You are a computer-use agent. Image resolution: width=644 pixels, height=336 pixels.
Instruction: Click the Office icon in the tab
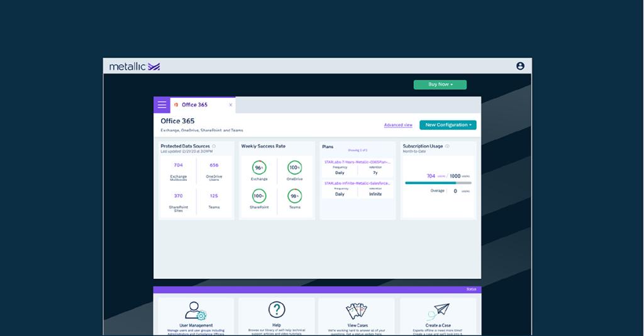pyautogui.click(x=176, y=105)
